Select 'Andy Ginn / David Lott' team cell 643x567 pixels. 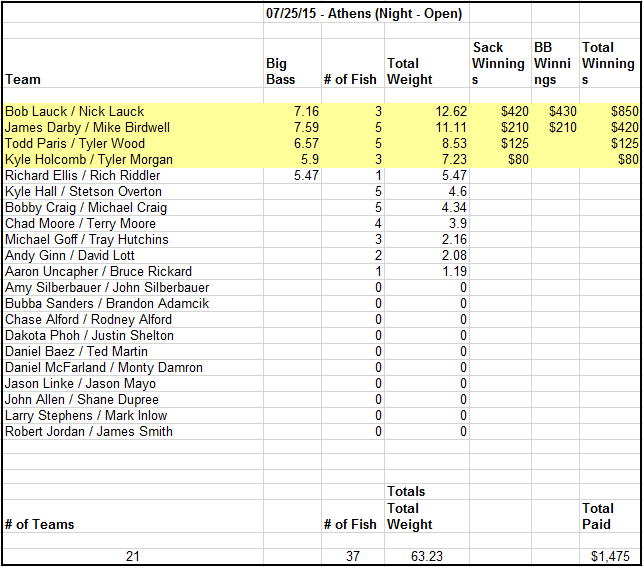[70, 255]
